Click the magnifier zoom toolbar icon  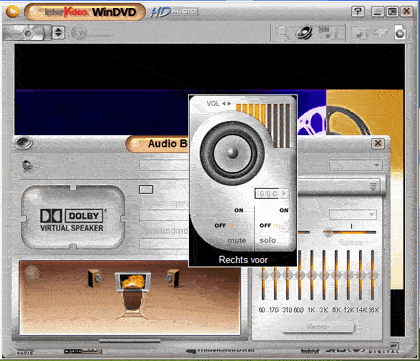(282, 32)
